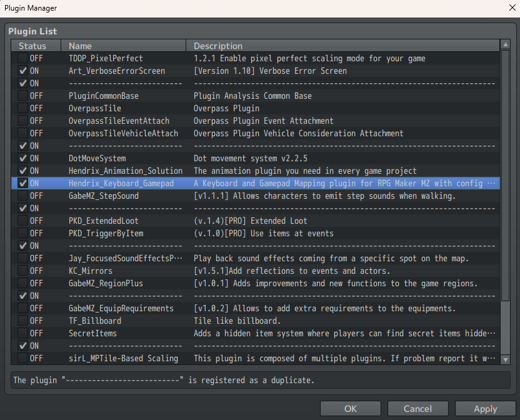
Task: Cancel the Plugin Manager dialog
Action: 417,409
